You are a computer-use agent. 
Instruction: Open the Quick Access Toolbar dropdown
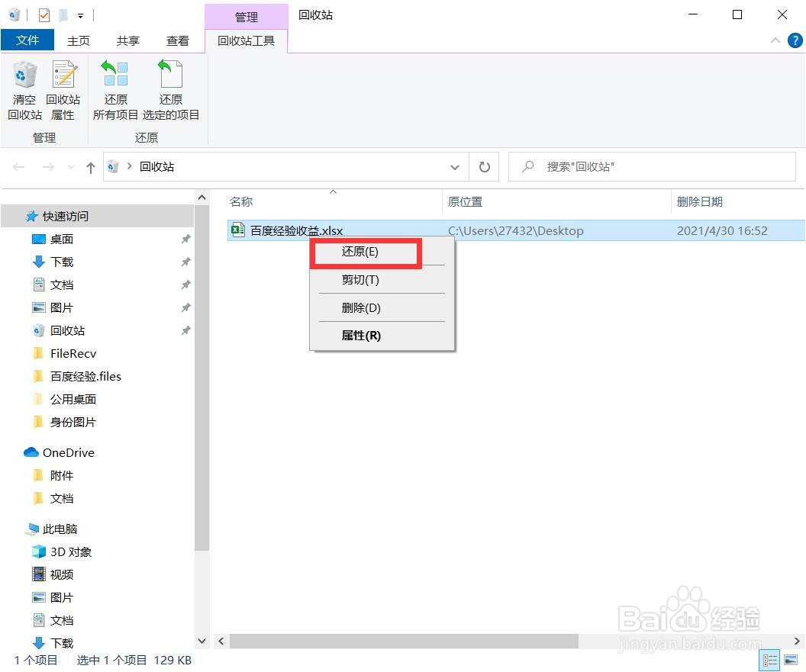tap(80, 15)
